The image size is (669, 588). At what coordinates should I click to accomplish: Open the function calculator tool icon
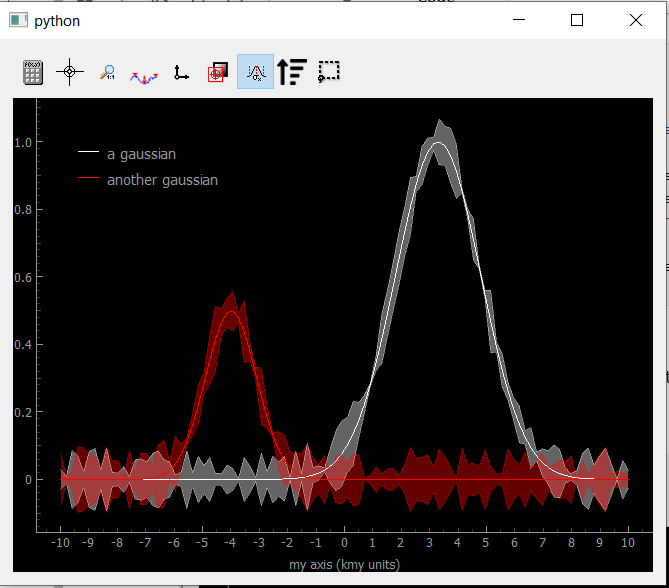click(33, 72)
